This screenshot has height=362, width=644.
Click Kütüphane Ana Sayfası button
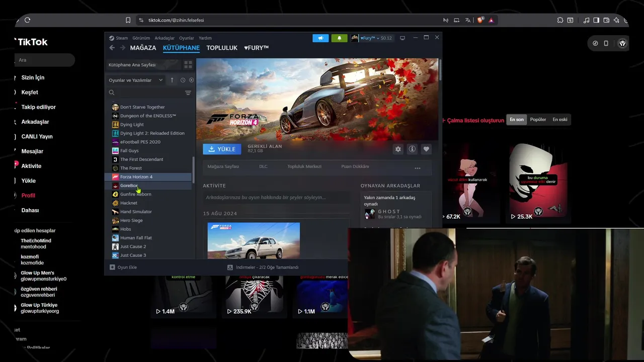143,65
